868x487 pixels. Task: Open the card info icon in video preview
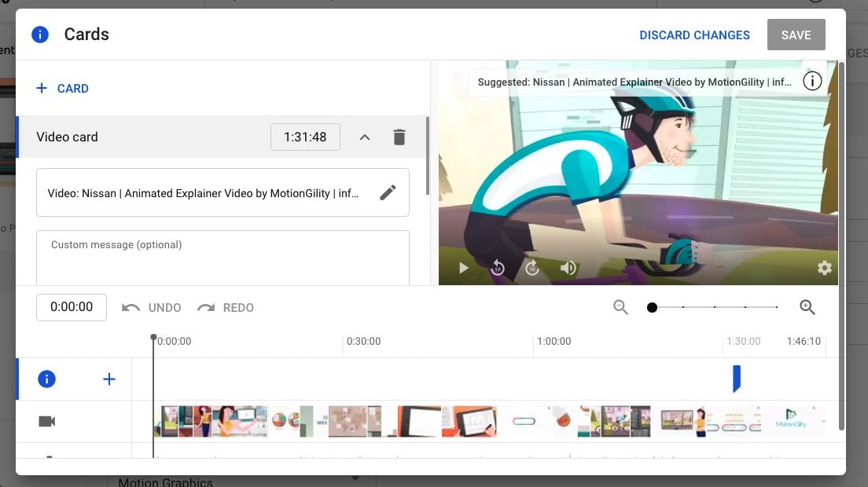tap(812, 81)
